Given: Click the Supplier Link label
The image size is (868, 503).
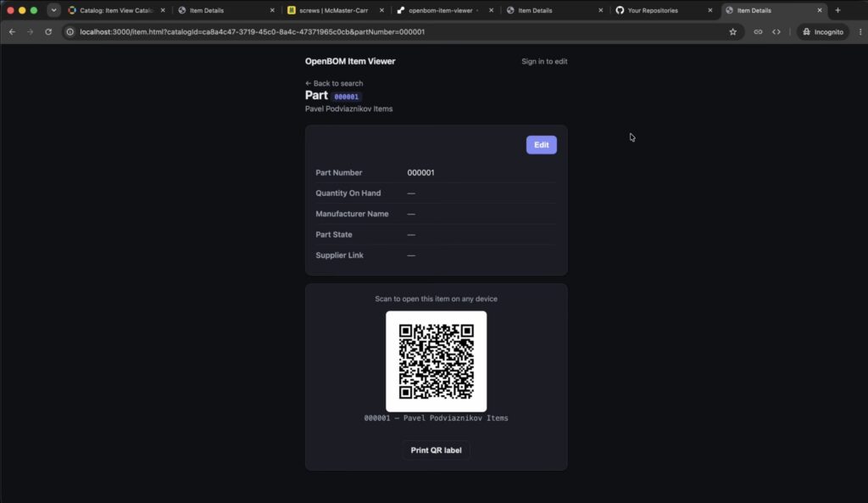Looking at the screenshot, I should coord(339,255).
